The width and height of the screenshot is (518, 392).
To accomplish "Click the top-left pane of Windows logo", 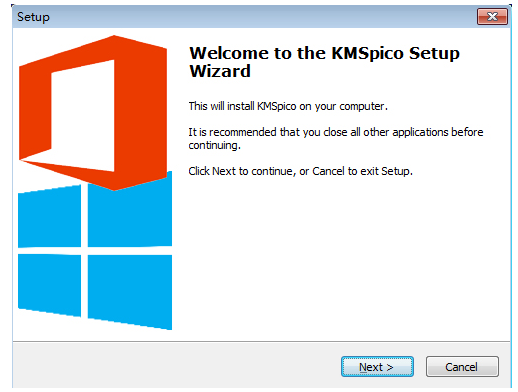I will coord(49,217).
